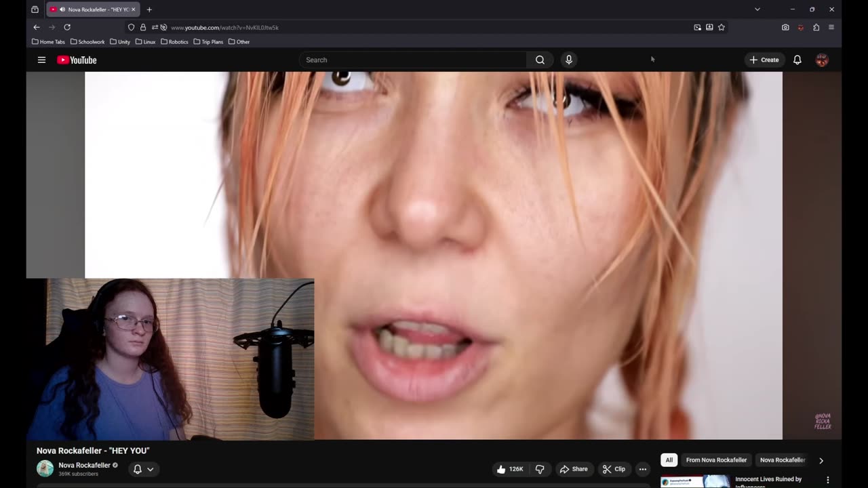Click the YouTube search magnifier button
This screenshot has width=868, height=488.
click(x=540, y=60)
